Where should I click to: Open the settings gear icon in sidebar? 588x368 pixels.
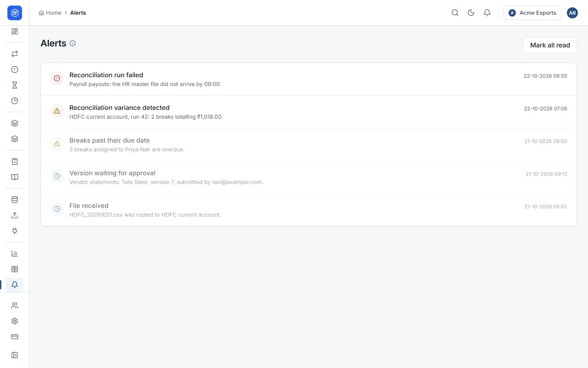coord(15,321)
